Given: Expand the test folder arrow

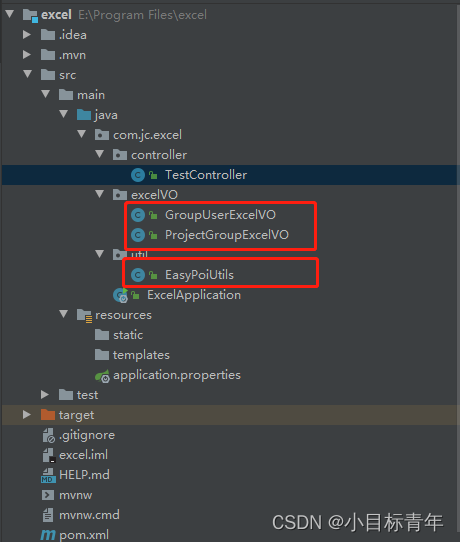Looking at the screenshot, I should pos(45,394).
